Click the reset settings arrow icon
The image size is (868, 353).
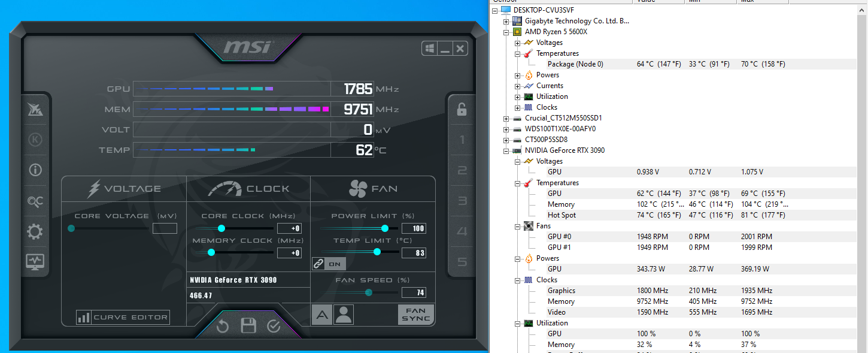[223, 326]
